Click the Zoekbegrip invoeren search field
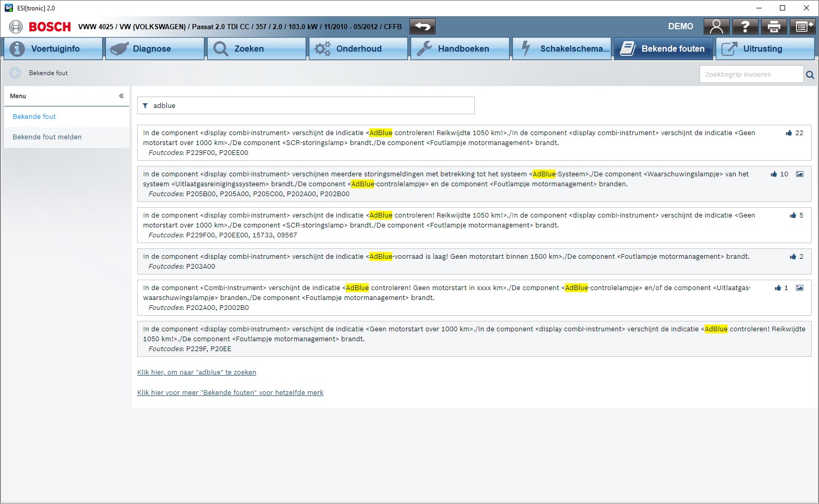The height and width of the screenshot is (504, 819). tap(750, 75)
